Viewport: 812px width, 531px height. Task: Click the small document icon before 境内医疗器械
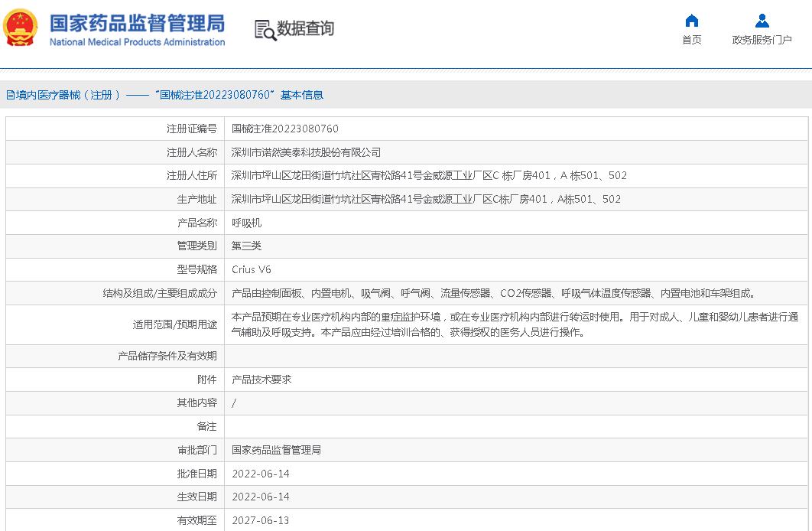click(10, 95)
